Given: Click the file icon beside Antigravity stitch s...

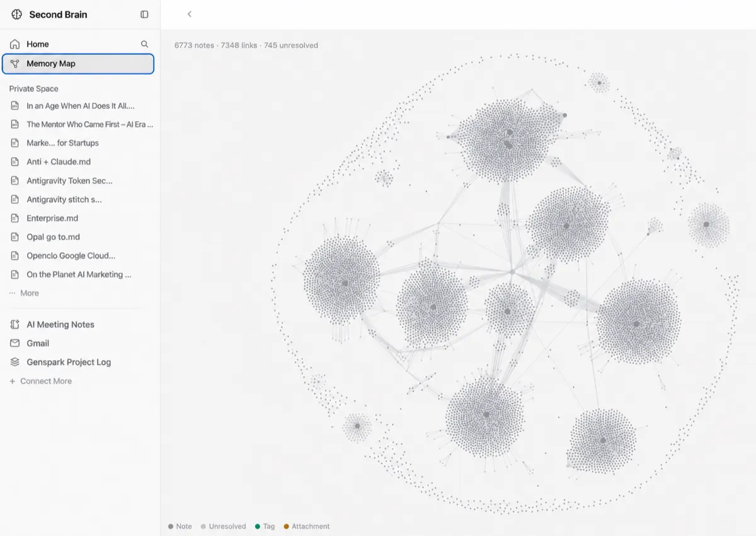Looking at the screenshot, I should 15,199.
